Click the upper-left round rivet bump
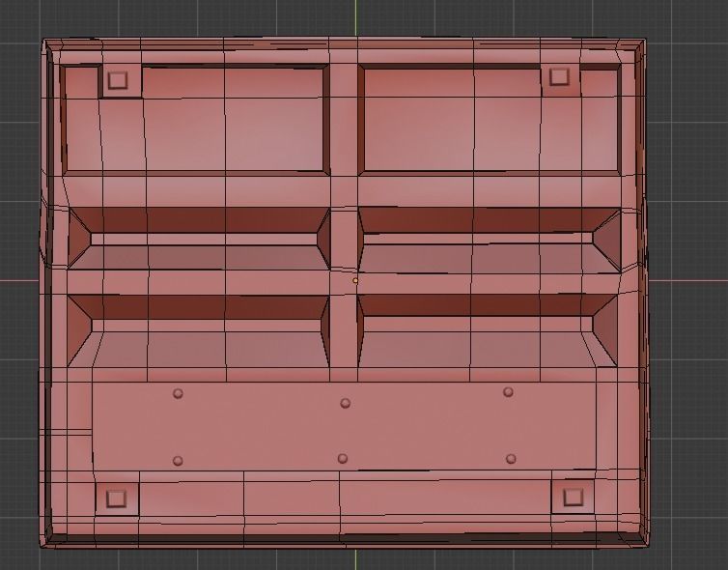This screenshot has height=570, width=728. tap(178, 393)
